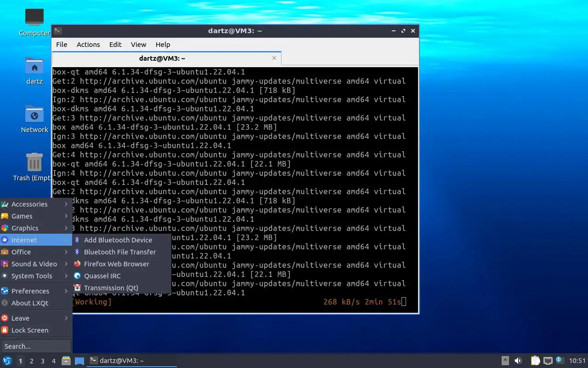Expand the Games submenu arrow

tap(66, 216)
